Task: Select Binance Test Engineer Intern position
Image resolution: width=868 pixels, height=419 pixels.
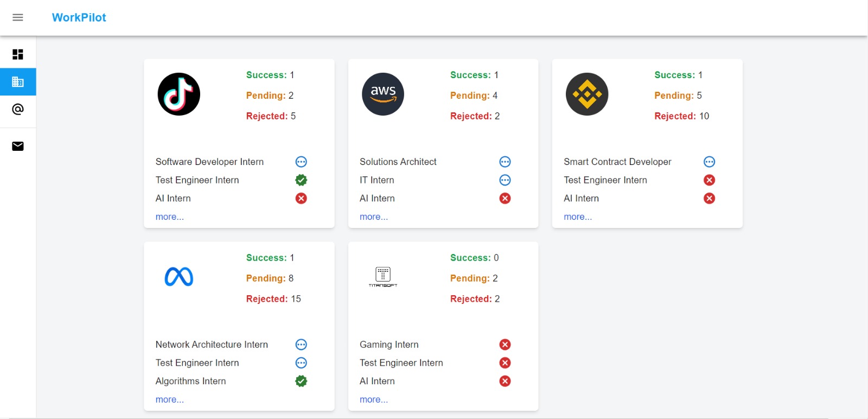Action: [605, 180]
